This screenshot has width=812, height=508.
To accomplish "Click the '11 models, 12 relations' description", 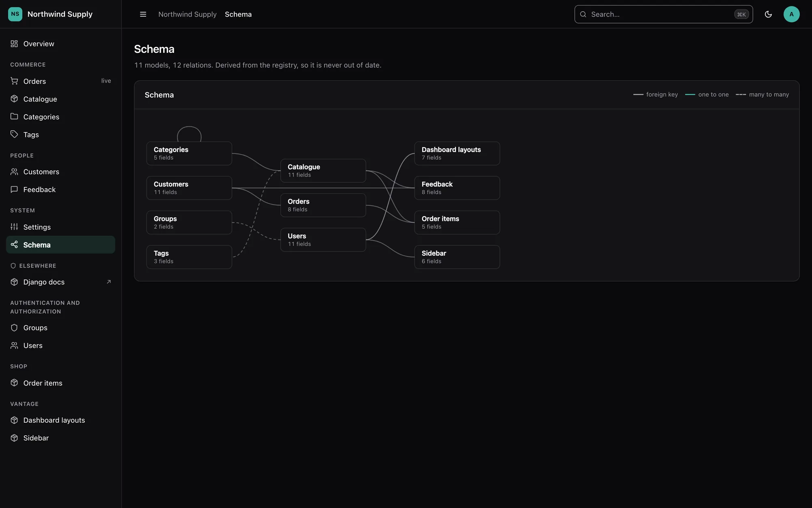I will coord(258,65).
